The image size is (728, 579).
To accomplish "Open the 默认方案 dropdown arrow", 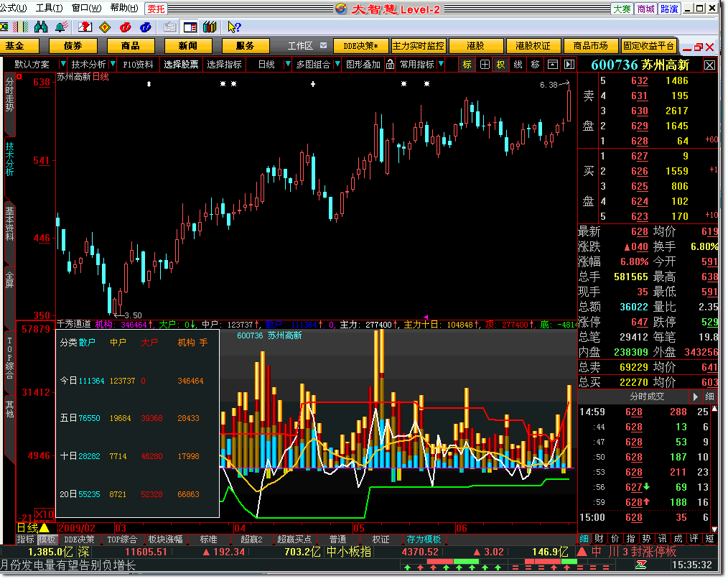I will (x=62, y=64).
